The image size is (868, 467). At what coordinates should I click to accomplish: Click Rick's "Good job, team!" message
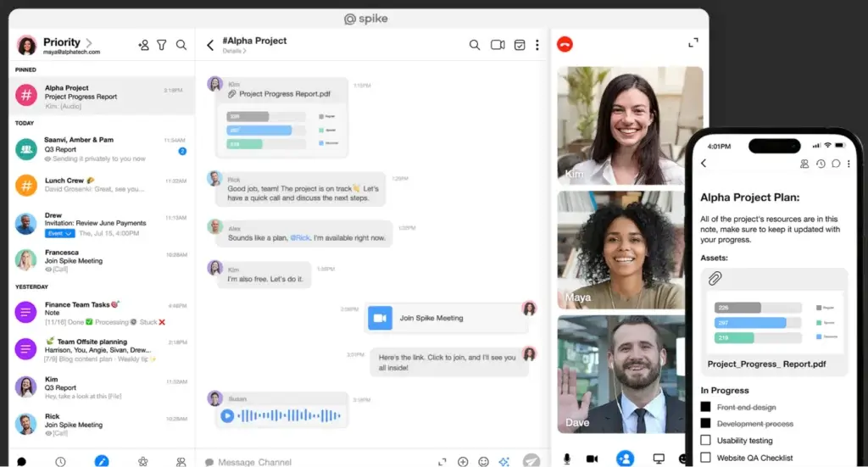pyautogui.click(x=301, y=189)
